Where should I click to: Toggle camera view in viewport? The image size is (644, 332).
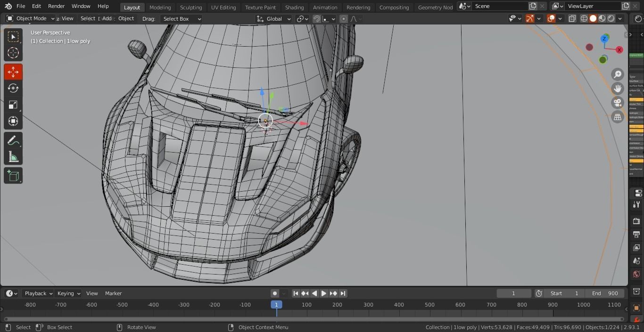(617, 103)
